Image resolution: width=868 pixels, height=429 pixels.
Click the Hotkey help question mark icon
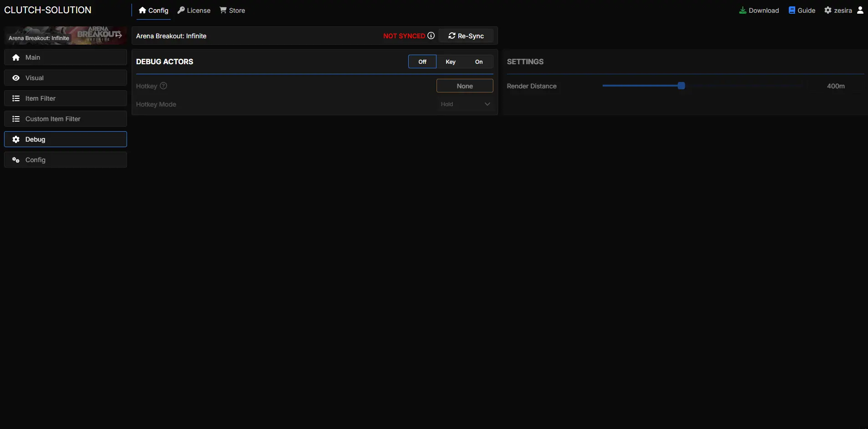(x=163, y=86)
